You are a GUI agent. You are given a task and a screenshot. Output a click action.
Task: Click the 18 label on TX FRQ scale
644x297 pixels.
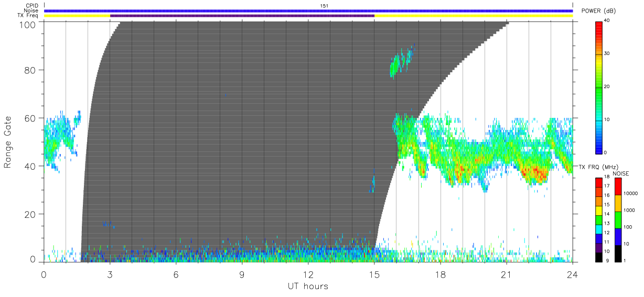[x=607, y=178]
